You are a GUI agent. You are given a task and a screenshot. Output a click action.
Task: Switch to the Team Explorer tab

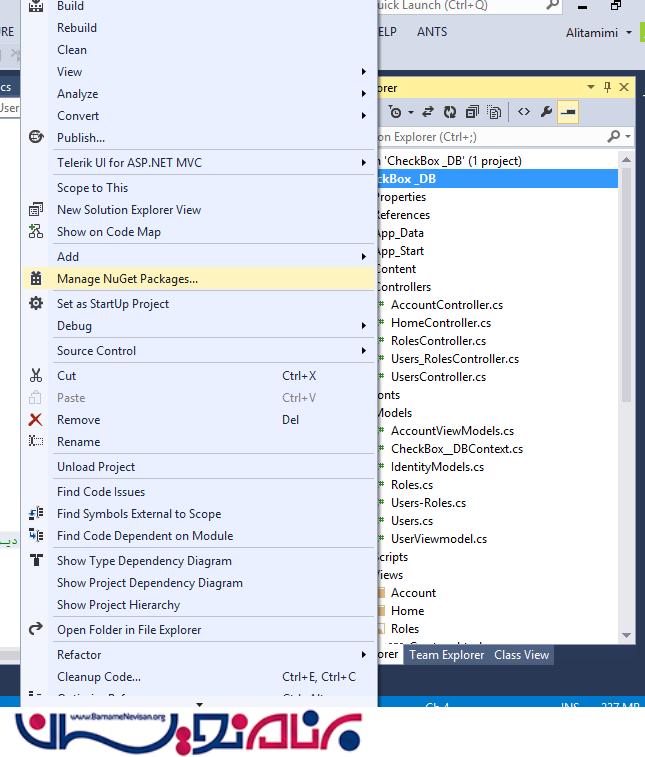[x=447, y=655]
